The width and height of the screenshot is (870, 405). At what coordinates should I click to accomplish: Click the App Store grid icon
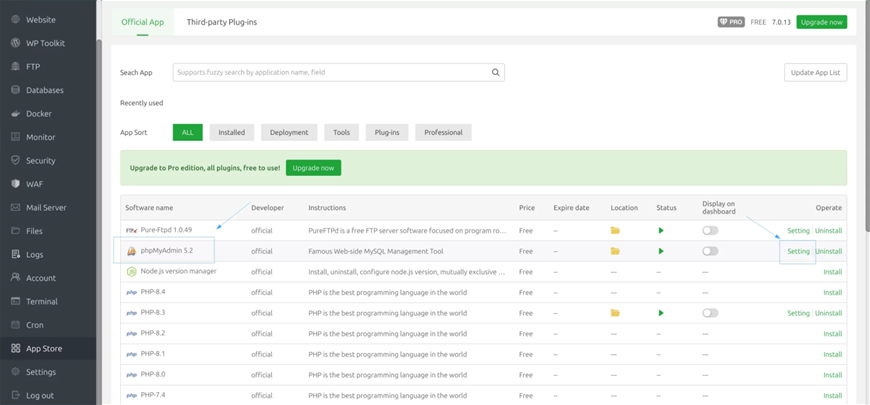click(16, 348)
